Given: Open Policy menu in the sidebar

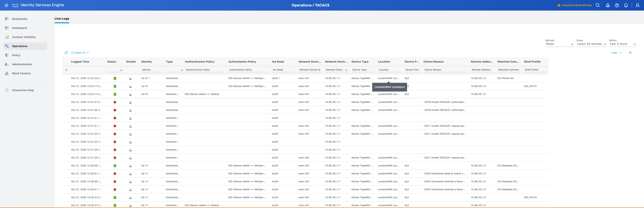Looking at the screenshot, I should coord(16,55).
